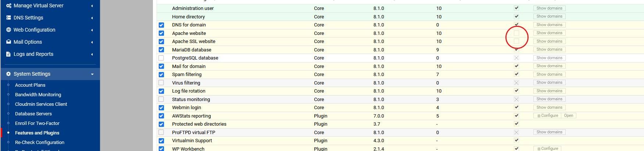Enable ProFTPD virtual FTP feature checkbox

tap(161, 132)
